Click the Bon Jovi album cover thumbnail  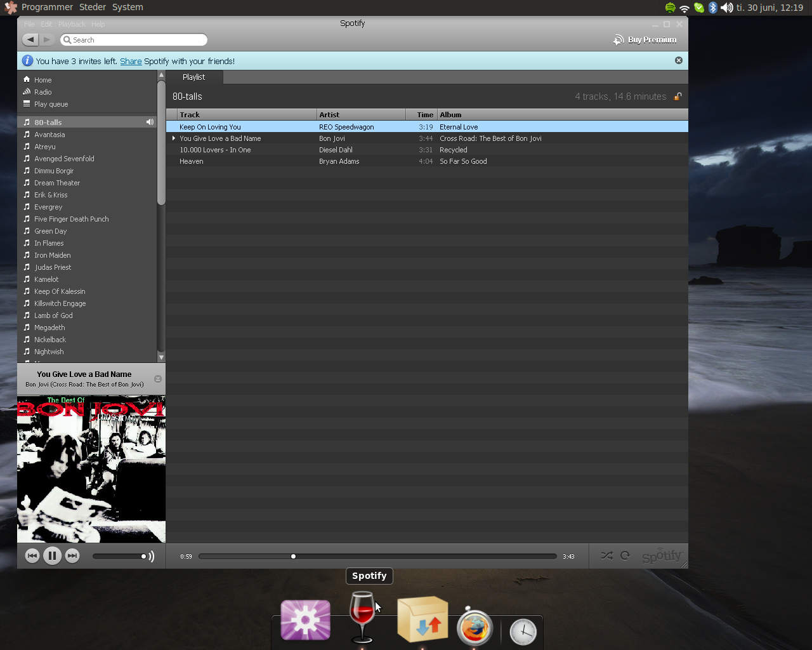point(91,469)
